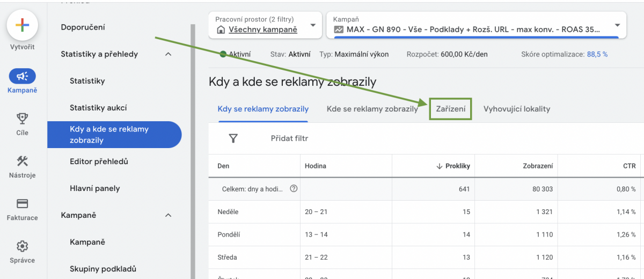Open Statistiky aukcí in sidebar
This screenshot has height=279, width=644.
[98, 108]
